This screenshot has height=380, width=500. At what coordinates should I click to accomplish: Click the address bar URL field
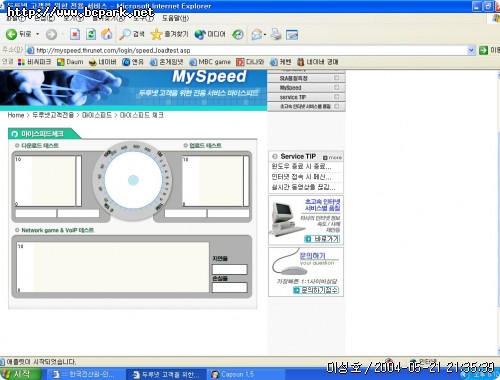click(247, 50)
